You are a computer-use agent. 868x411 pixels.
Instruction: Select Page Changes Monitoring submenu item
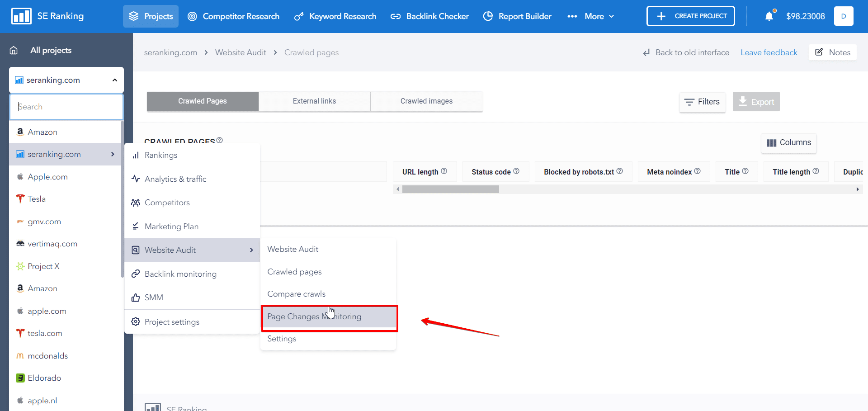[x=329, y=317]
